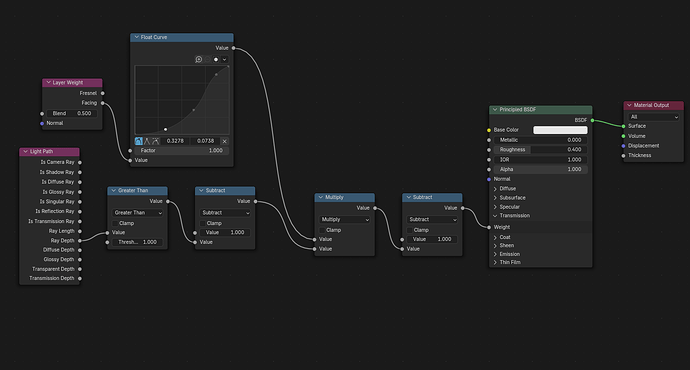Open the All target dropdown in Material Output

click(x=653, y=117)
